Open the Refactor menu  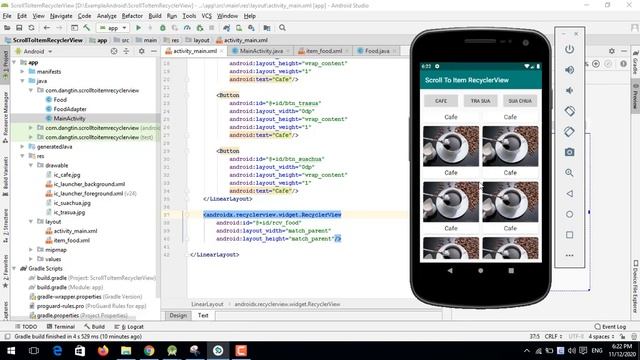132,16
